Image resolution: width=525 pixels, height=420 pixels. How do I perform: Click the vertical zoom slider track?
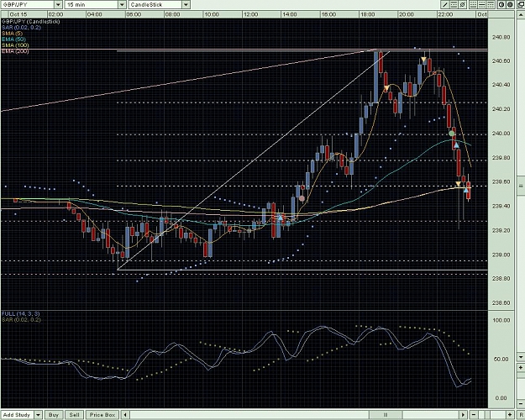[521, 386]
